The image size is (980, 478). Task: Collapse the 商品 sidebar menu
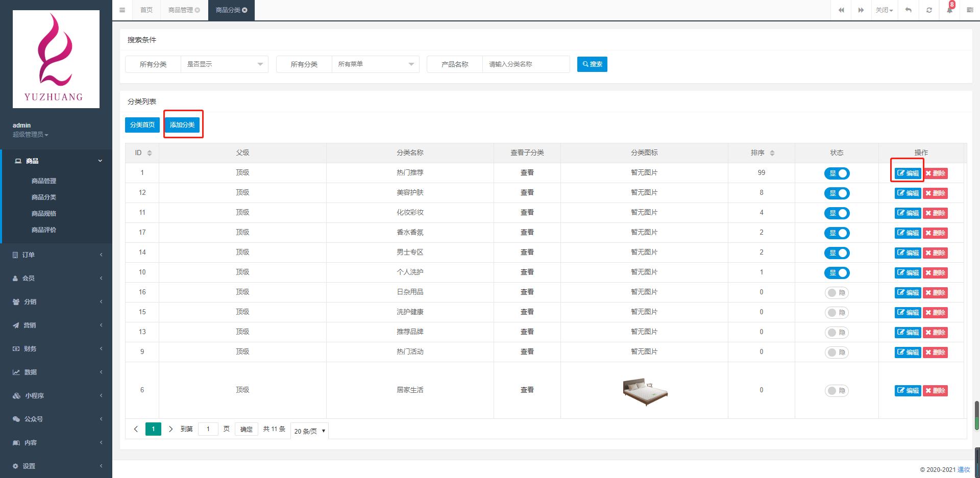coord(56,161)
